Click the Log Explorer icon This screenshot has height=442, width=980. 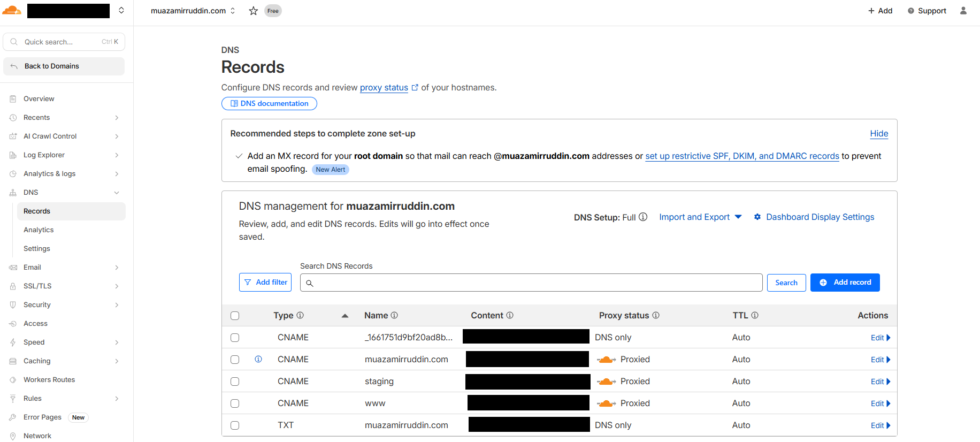pyautogui.click(x=13, y=155)
